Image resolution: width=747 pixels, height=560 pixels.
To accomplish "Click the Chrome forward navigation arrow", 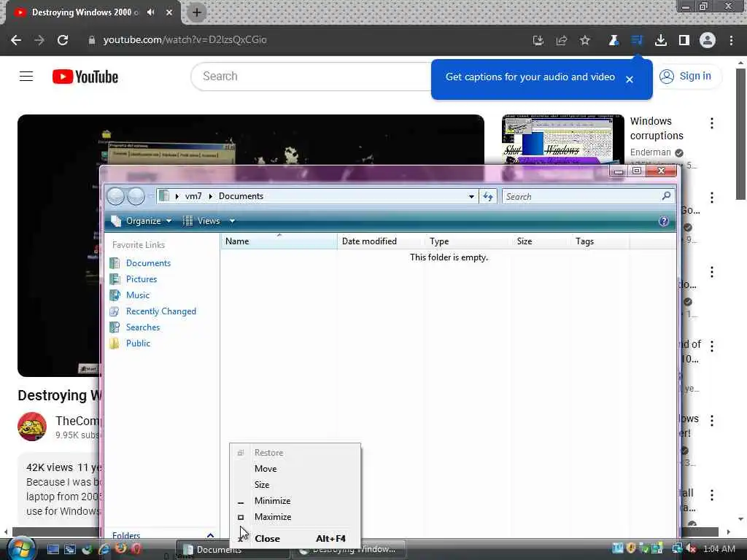I will click(x=39, y=40).
